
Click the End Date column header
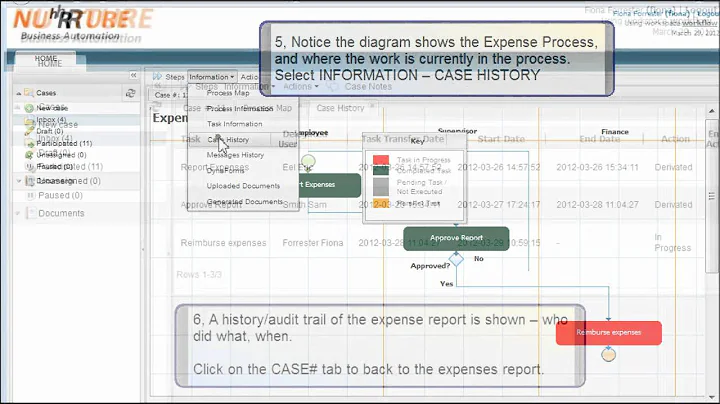click(599, 139)
